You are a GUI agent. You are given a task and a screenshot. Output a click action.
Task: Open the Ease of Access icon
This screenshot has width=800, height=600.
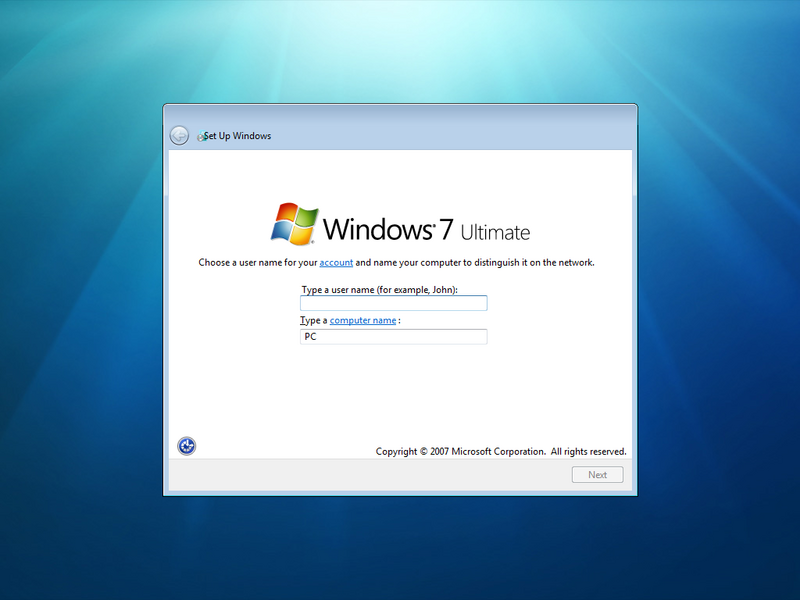pos(187,446)
